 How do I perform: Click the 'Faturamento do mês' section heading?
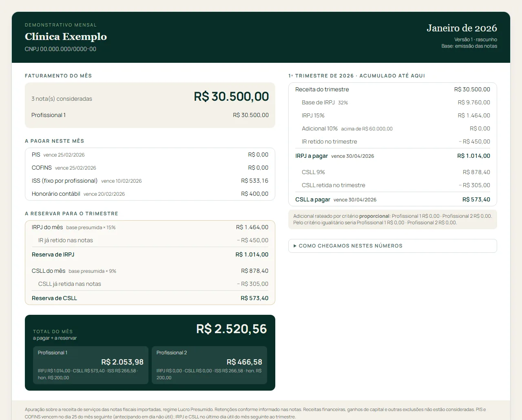pyautogui.click(x=58, y=76)
